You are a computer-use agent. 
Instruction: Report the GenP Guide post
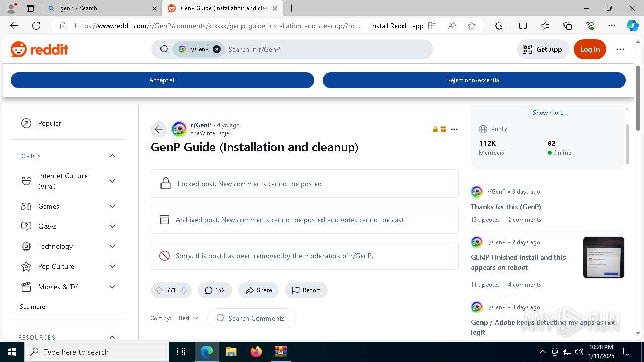(306, 290)
